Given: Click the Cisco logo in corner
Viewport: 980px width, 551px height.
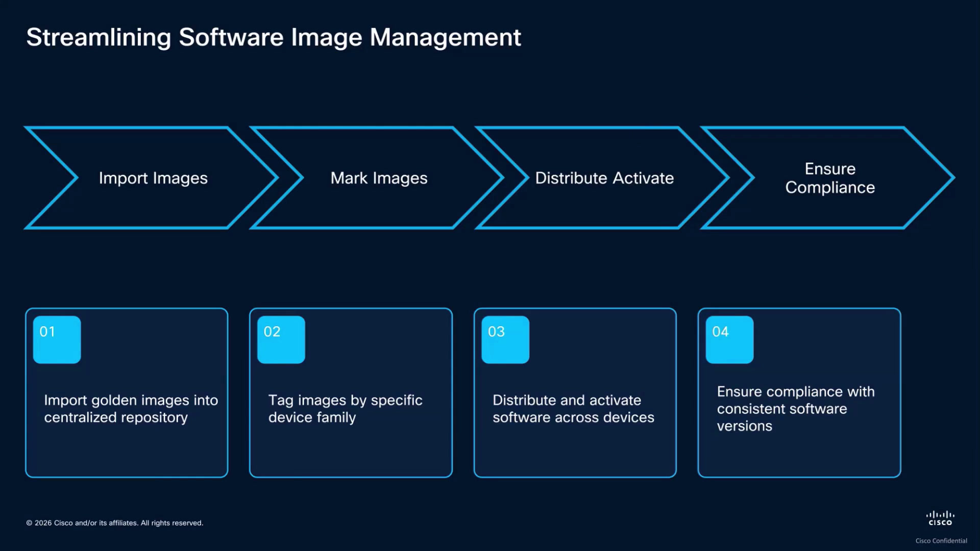Looking at the screenshot, I should [940, 518].
